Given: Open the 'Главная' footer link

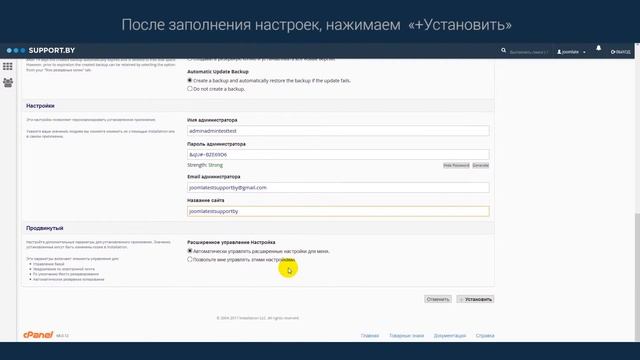Looking at the screenshot, I should click(x=370, y=336).
